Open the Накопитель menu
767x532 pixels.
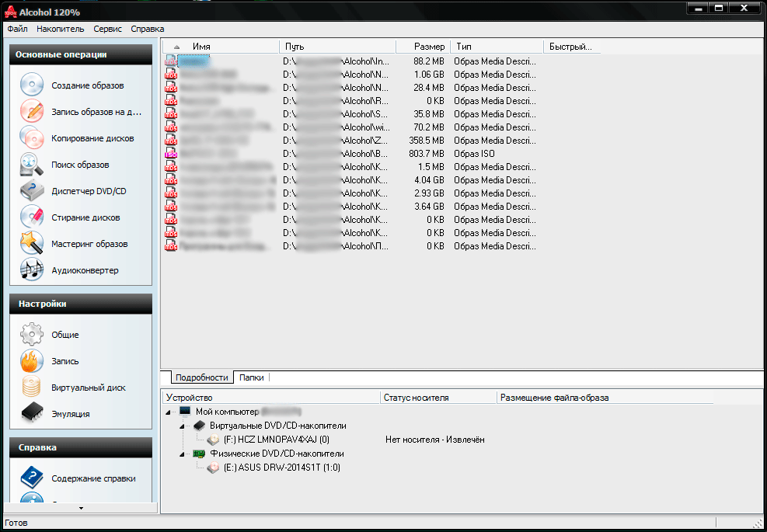click(x=60, y=29)
